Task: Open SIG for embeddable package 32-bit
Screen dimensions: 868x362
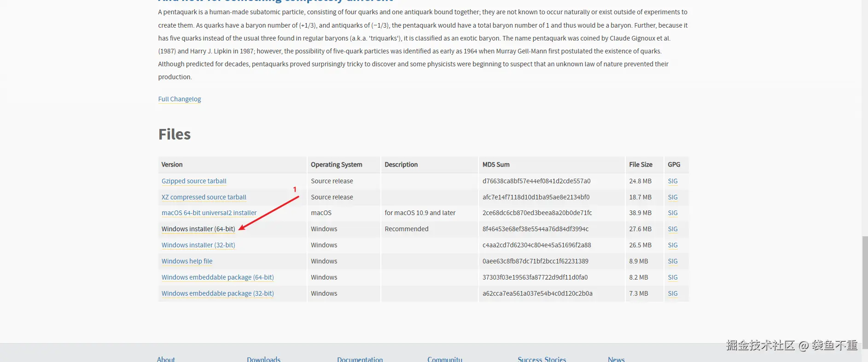Action: 673,293
